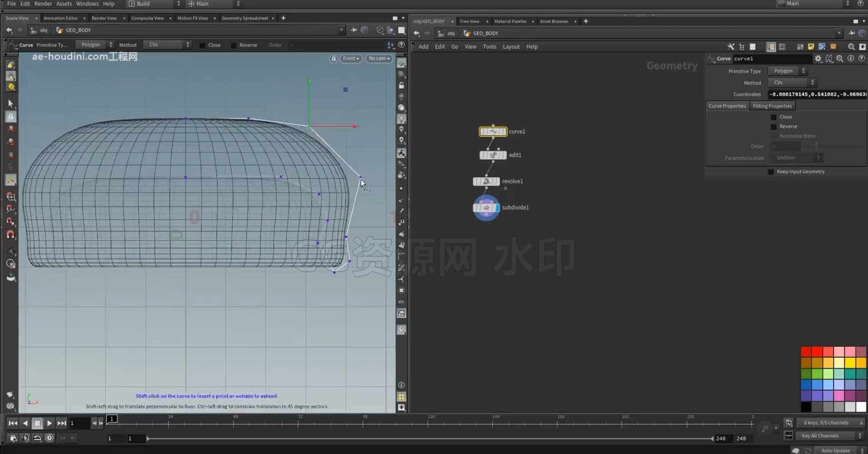Open the parameter gear settings menu
The image size is (868, 454).
coord(818,59)
